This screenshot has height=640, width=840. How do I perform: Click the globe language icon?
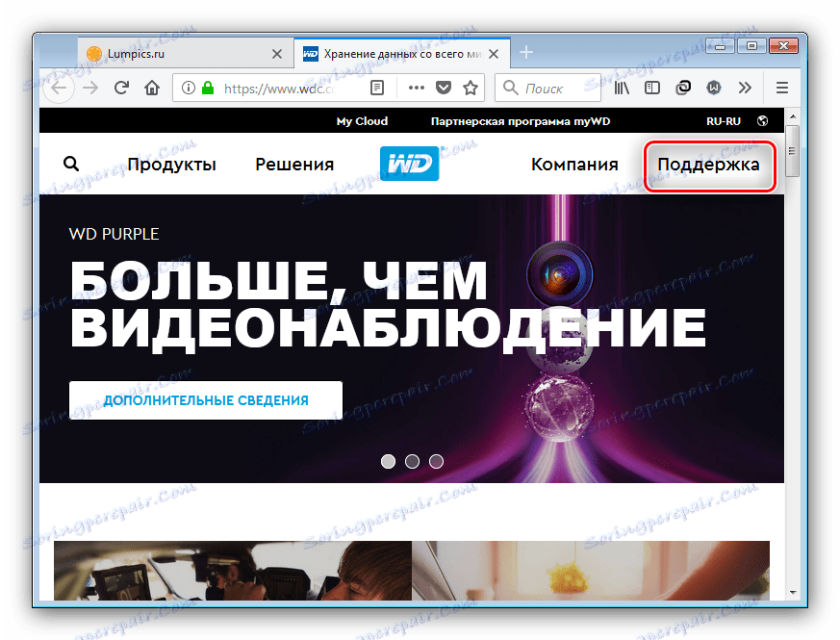pos(762,121)
